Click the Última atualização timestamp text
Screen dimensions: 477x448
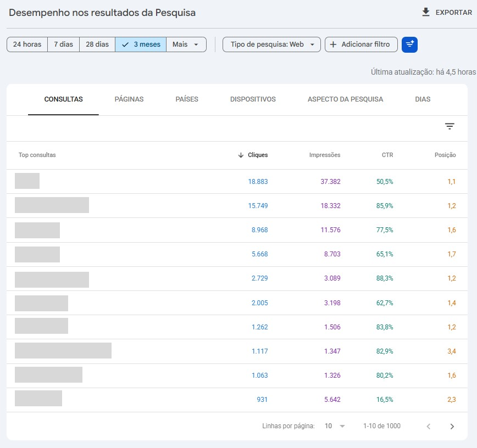click(423, 72)
